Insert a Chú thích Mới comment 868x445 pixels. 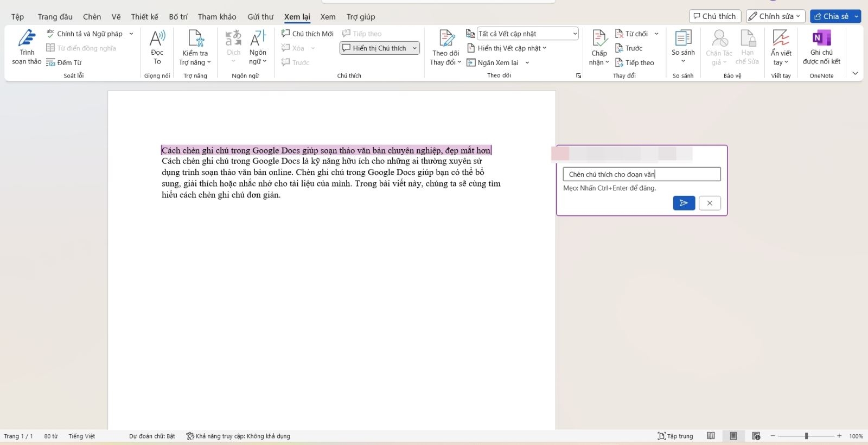click(308, 34)
